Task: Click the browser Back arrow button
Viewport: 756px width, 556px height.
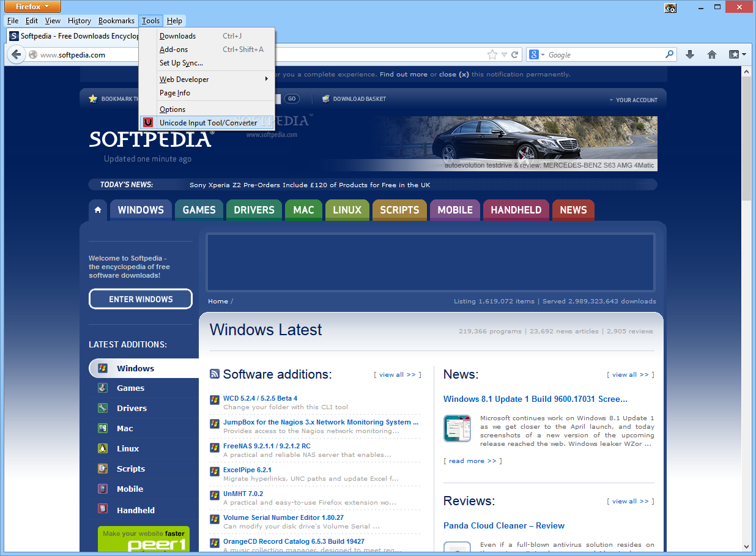Action: (16, 54)
